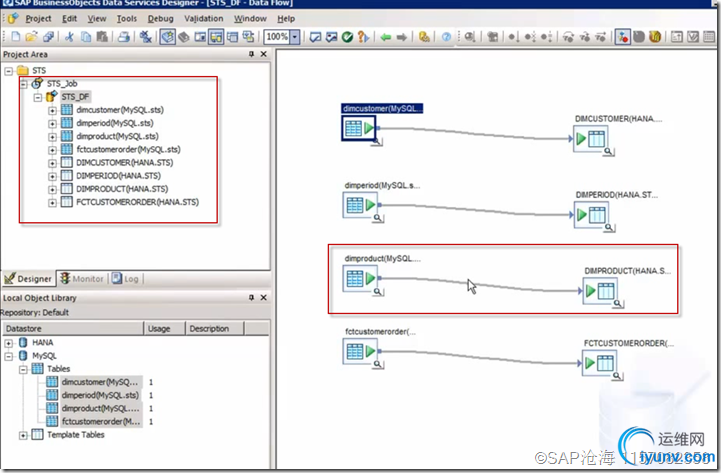Open the Window menu
The height and width of the screenshot is (473, 721).
click(250, 18)
